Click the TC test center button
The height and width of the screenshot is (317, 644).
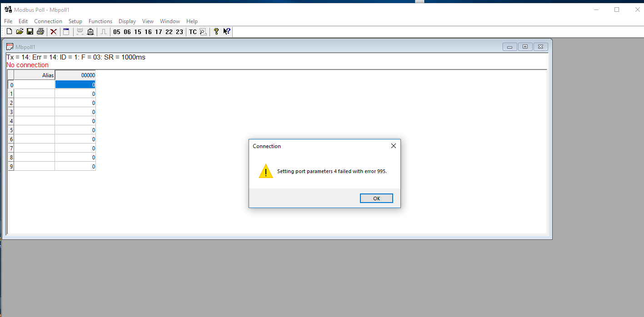(x=193, y=32)
